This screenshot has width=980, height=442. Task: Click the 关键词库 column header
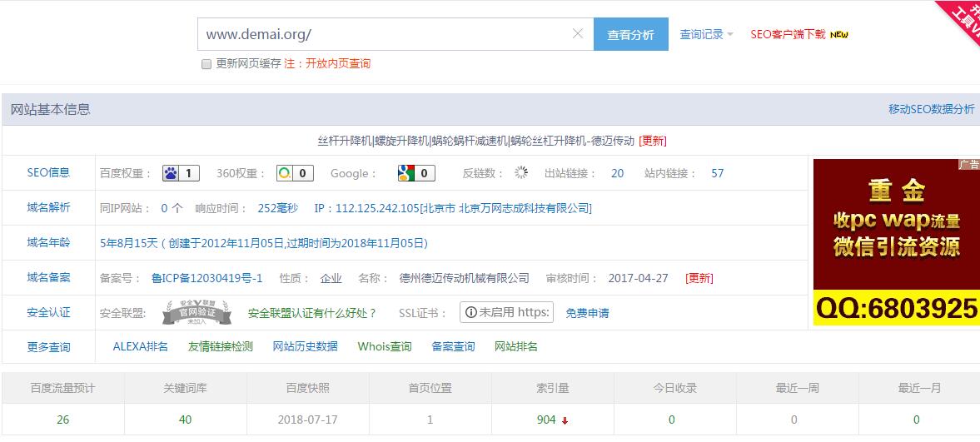pyautogui.click(x=185, y=388)
